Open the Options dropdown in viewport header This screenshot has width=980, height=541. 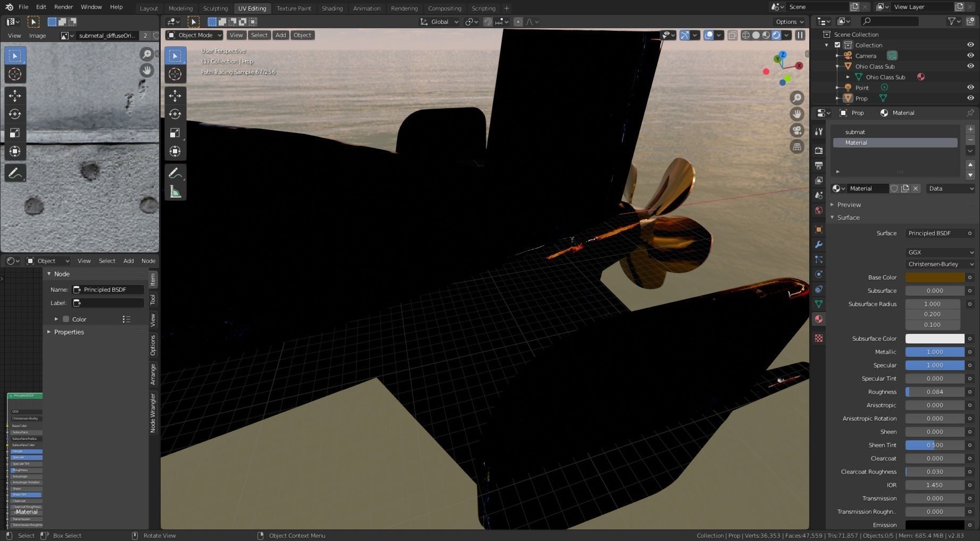[x=790, y=22]
